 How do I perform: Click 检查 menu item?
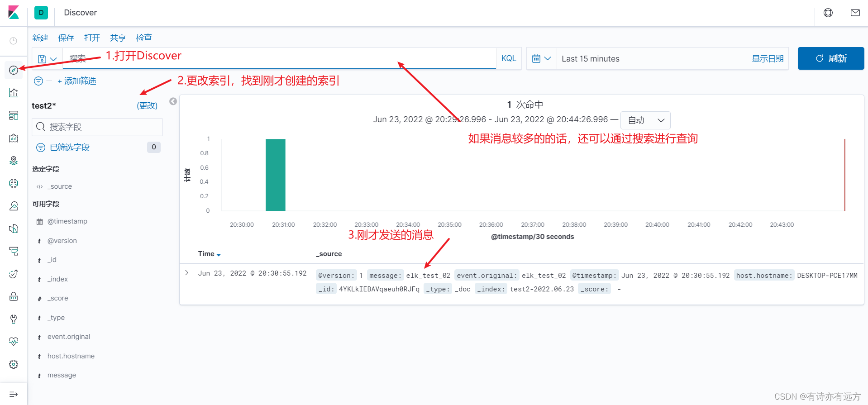[x=144, y=38]
